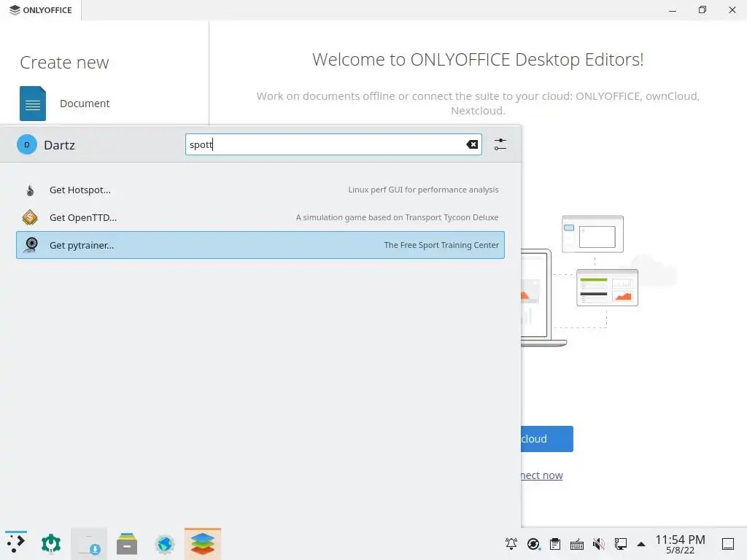The image size is (747, 560).
Task: Open the clock showing 11:54 PM
Action: click(680, 544)
